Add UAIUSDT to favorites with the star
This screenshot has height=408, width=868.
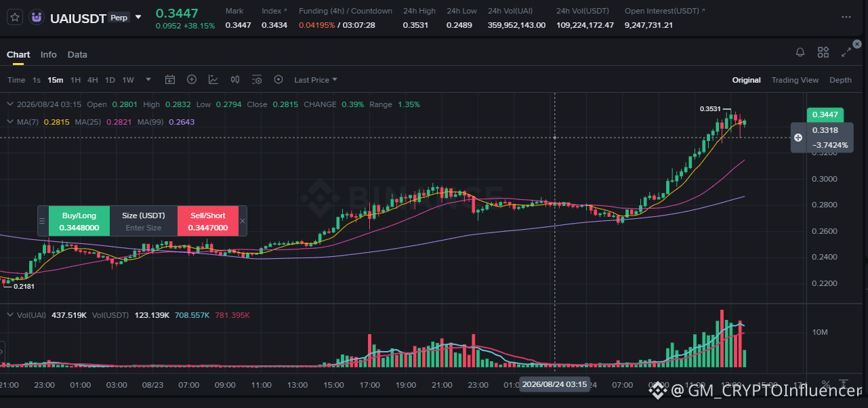[x=15, y=17]
